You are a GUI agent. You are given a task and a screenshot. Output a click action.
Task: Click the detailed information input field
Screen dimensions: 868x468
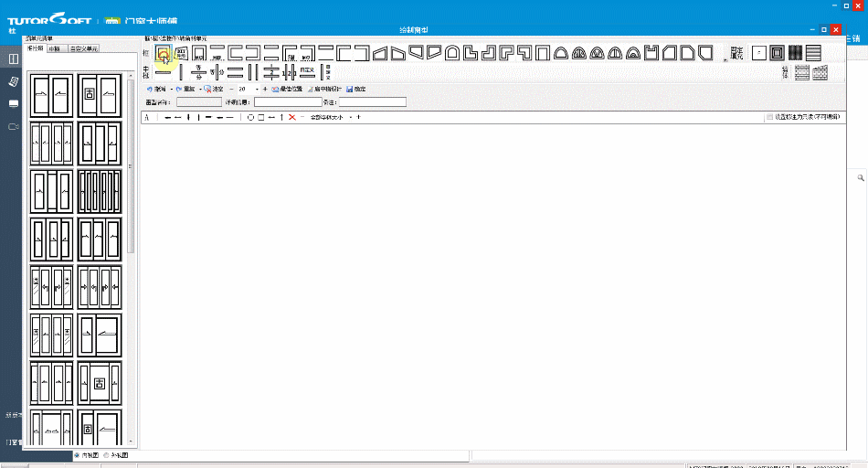pyautogui.click(x=288, y=101)
